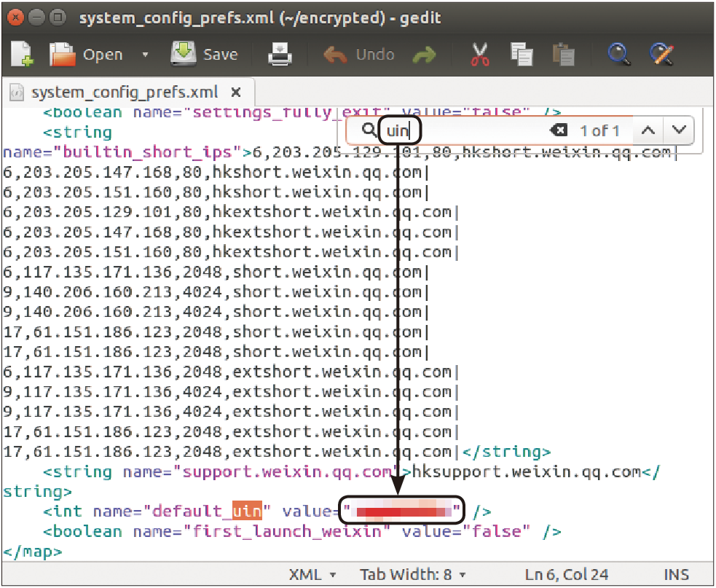This screenshot has height=588, width=716.
Task: Click the Ln 6, Col 24 status indicator
Action: (566, 574)
